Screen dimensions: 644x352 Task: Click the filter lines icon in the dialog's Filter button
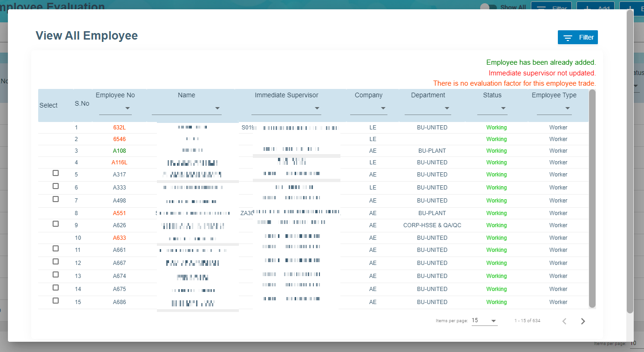click(568, 38)
